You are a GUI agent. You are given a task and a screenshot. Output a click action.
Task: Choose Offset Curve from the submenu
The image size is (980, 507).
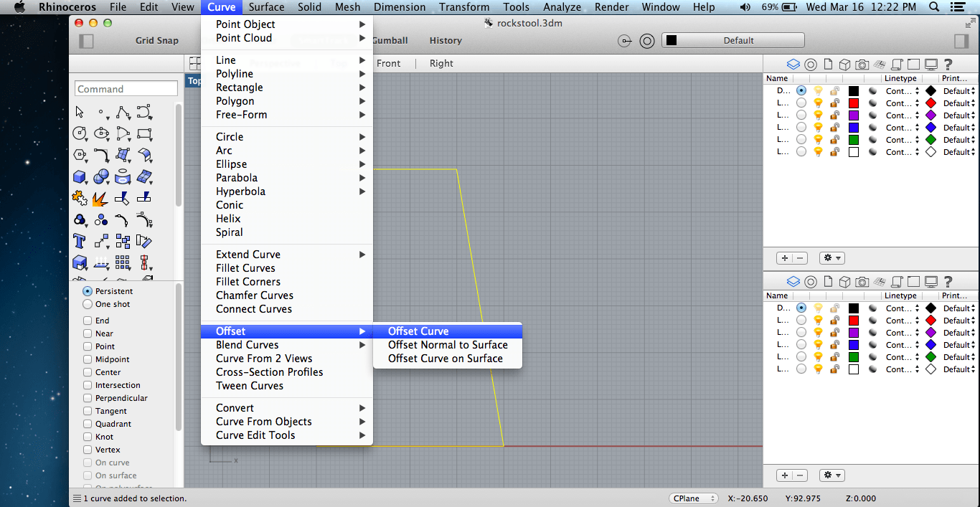pyautogui.click(x=448, y=331)
